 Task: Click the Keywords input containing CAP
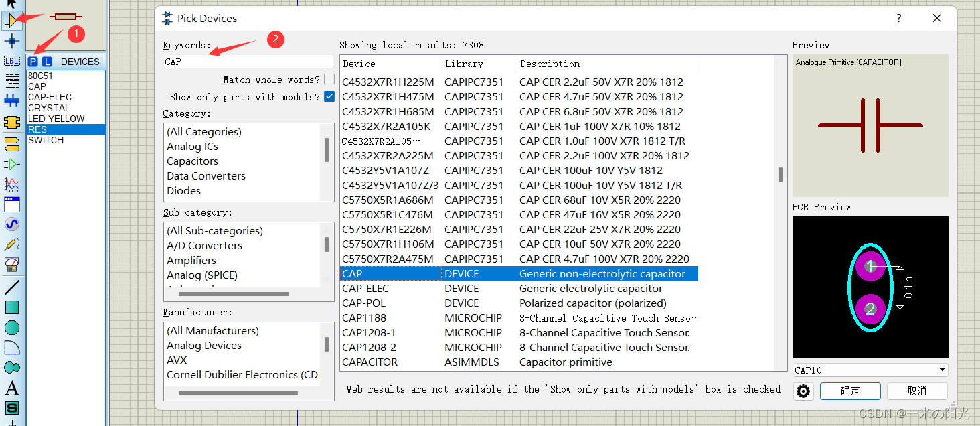click(x=248, y=61)
